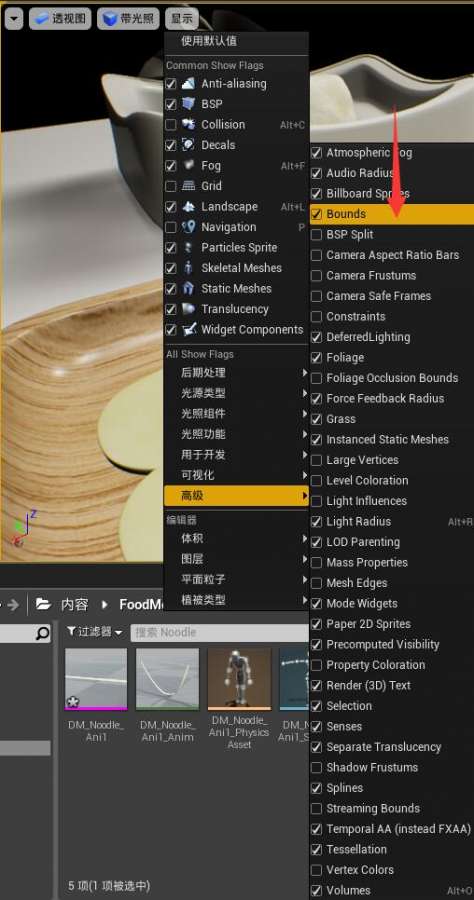This screenshot has height=900, width=474.
Task: Toggle the Navigation checkbox
Action: pyautogui.click(x=170, y=227)
